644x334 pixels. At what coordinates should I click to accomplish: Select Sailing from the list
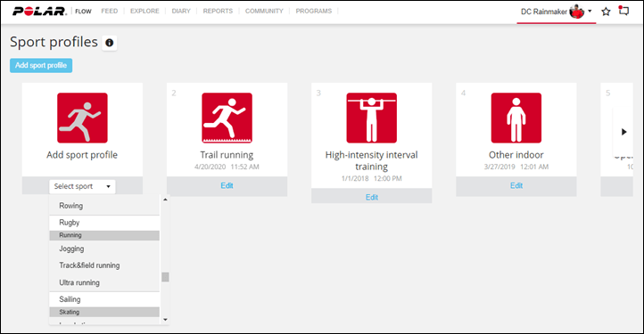pyautogui.click(x=104, y=299)
